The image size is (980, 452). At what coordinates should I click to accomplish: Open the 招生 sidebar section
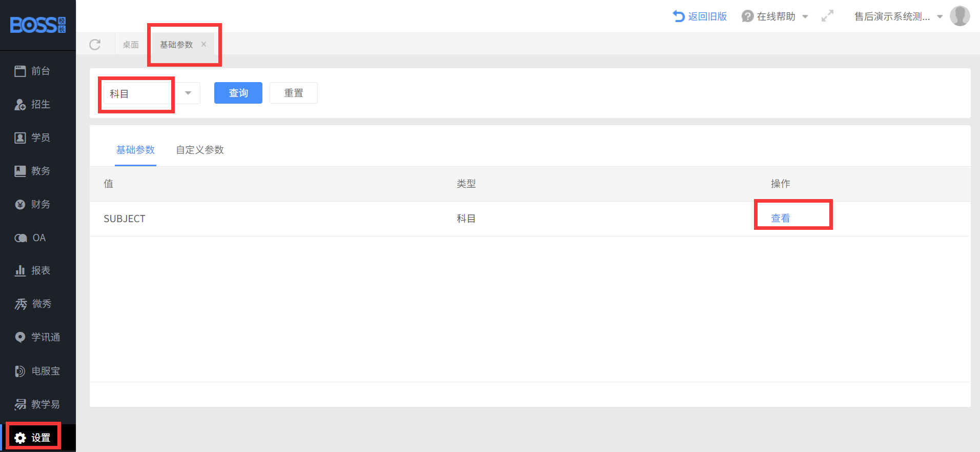pyautogui.click(x=32, y=105)
